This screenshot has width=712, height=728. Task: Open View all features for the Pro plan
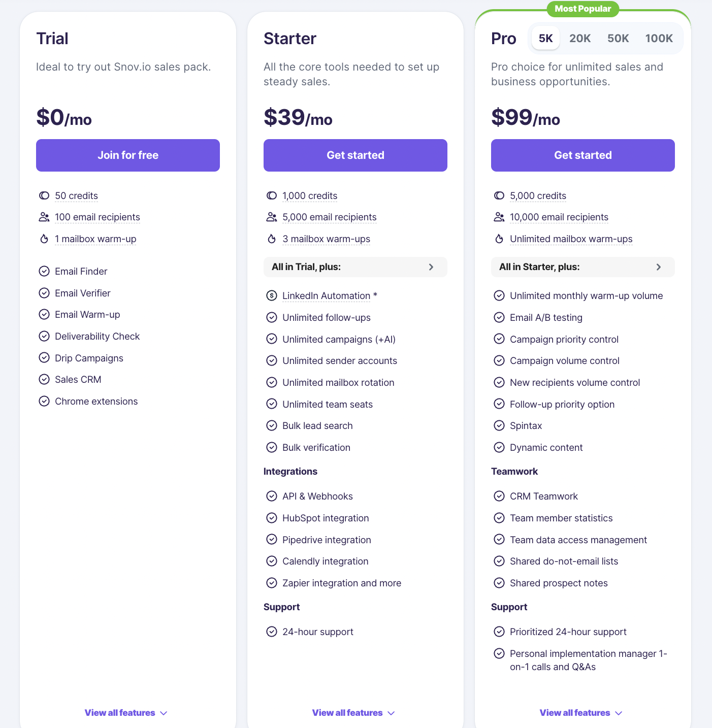pos(581,712)
